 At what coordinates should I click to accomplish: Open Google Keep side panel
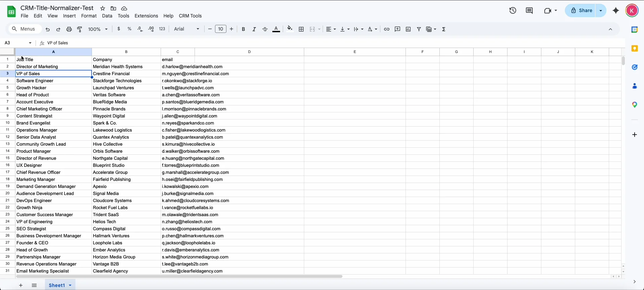pos(635,49)
